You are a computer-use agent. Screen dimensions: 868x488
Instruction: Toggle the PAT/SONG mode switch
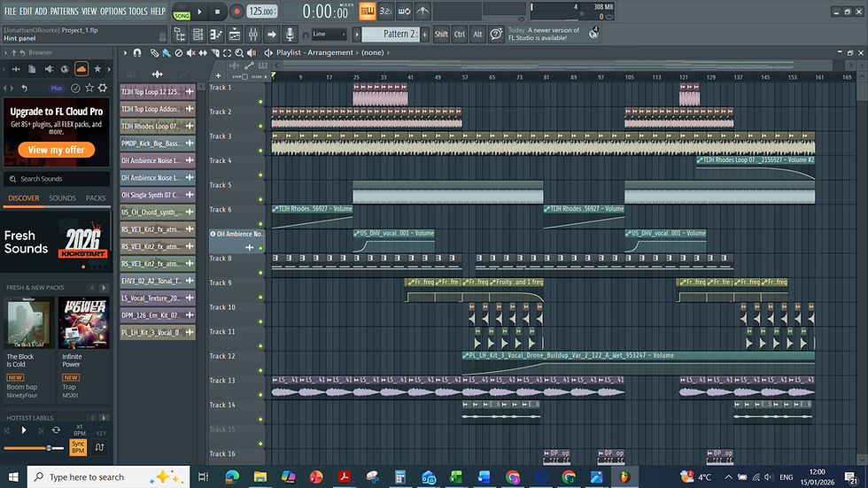182,12
